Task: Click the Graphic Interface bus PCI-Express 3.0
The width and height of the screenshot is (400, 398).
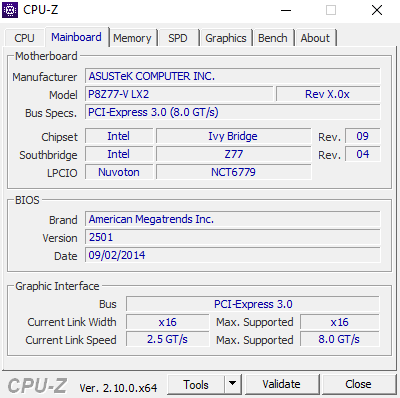Action: [x=253, y=304]
